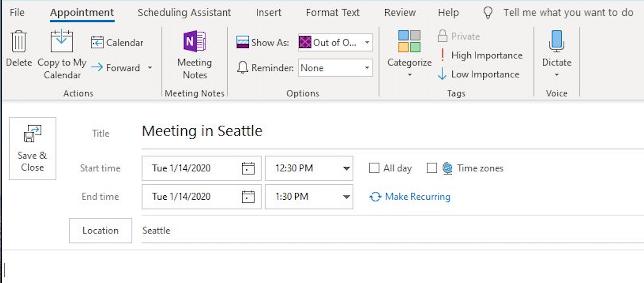
Task: Click the Dictate microphone icon
Action: click(x=557, y=42)
